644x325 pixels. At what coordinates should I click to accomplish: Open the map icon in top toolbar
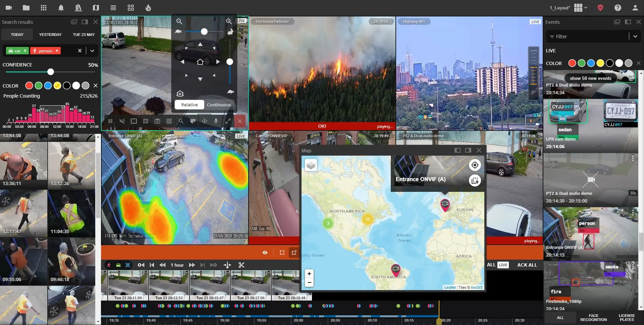(96, 8)
